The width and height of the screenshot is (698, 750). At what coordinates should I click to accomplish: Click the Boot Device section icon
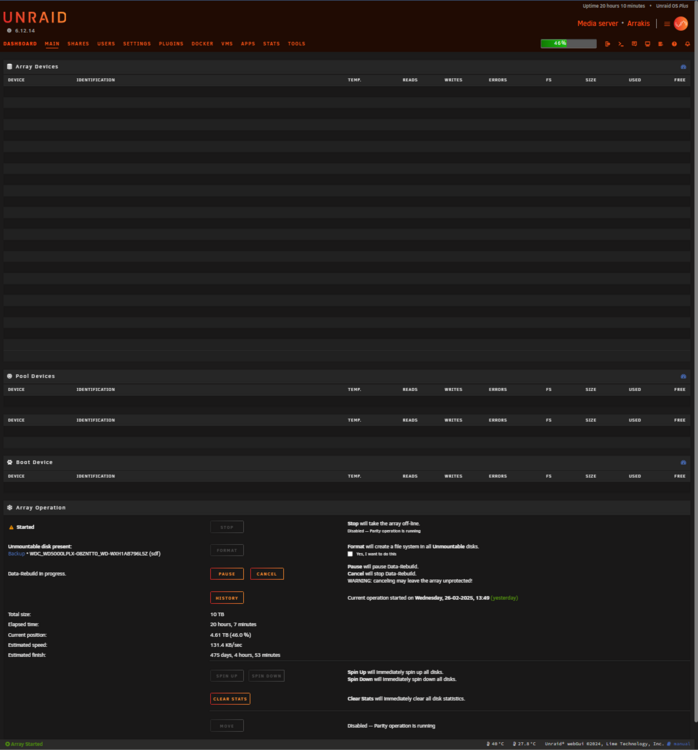pyautogui.click(x=10, y=462)
